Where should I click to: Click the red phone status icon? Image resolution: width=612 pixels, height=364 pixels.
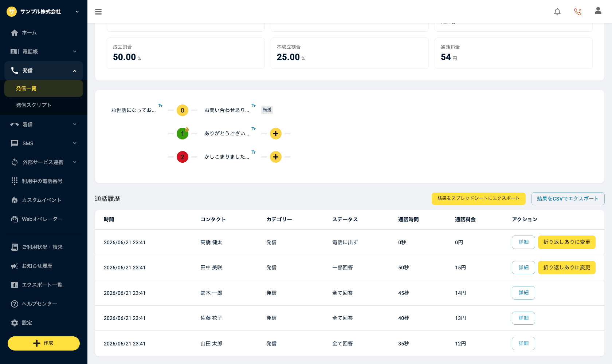(578, 12)
